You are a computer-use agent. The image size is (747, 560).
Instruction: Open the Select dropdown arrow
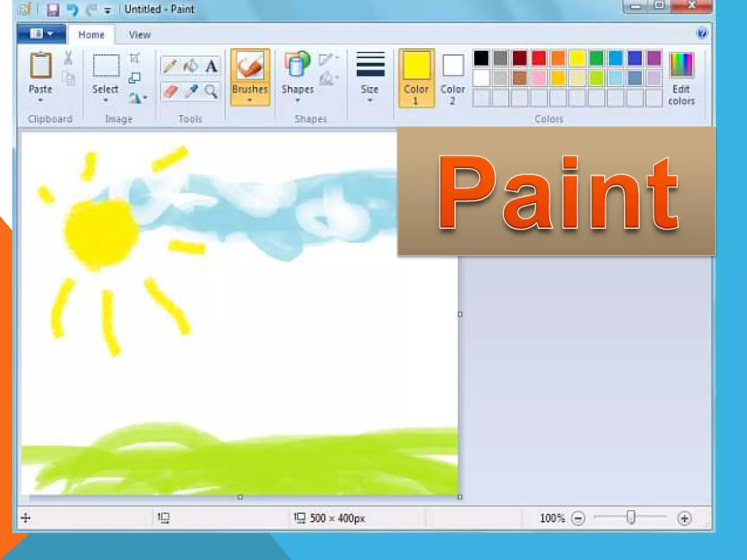[x=105, y=100]
